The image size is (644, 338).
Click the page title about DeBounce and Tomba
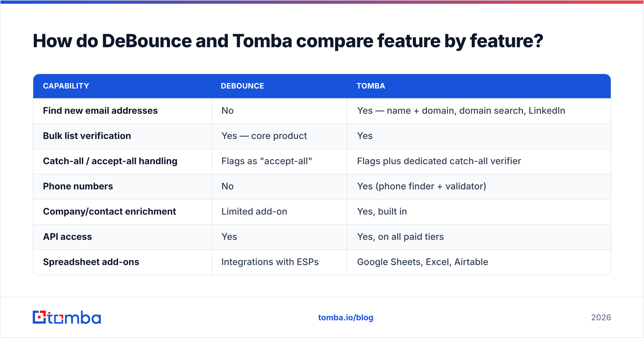tap(288, 41)
